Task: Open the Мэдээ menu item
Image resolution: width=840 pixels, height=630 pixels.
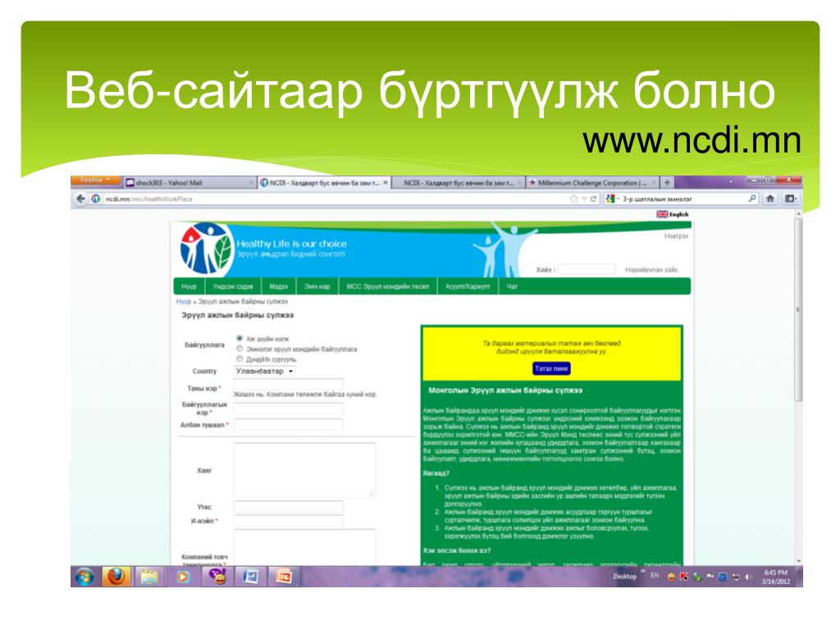Action: point(279,286)
